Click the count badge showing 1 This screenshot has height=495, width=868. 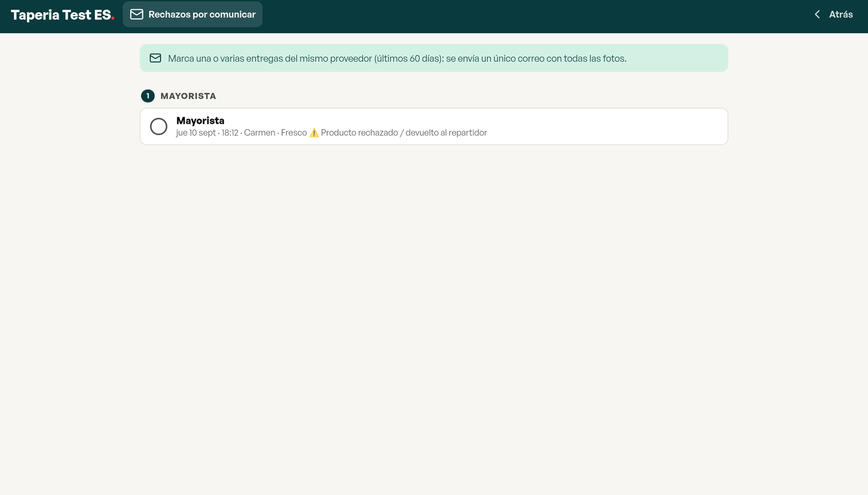[148, 96]
